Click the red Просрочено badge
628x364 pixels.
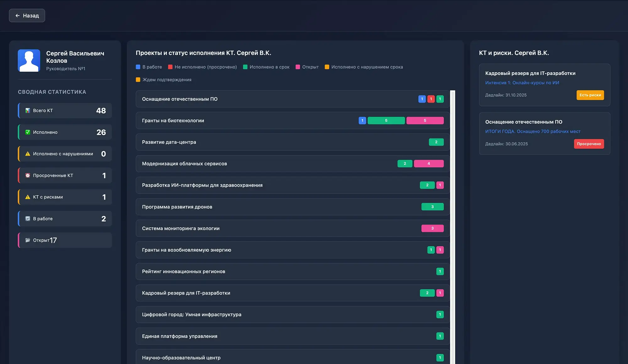[x=589, y=144]
